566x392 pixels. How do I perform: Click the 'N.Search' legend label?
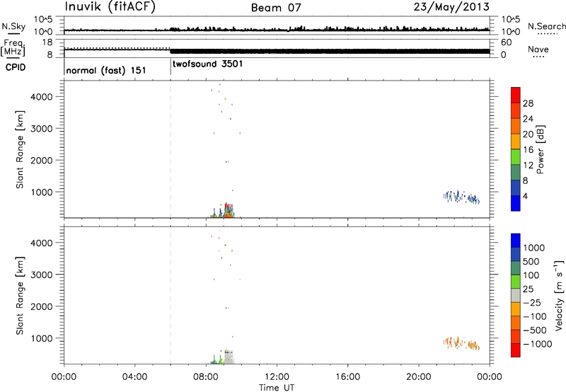tap(546, 26)
